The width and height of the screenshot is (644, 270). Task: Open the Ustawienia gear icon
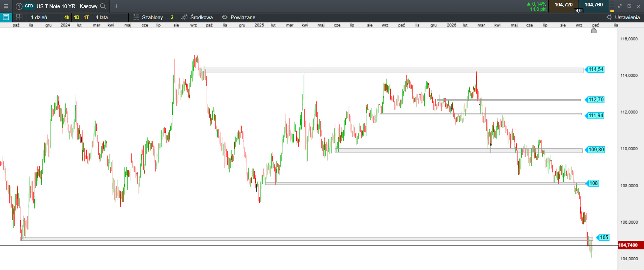pos(609,17)
